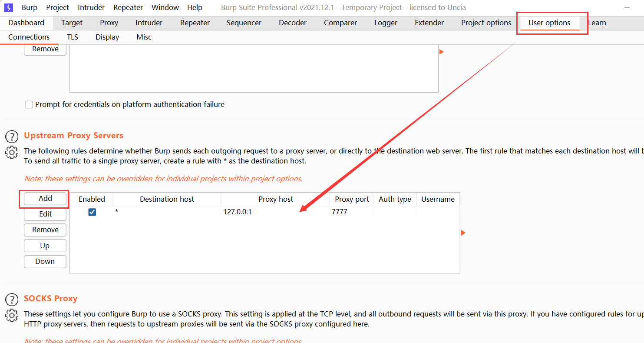The width and height of the screenshot is (644, 343).
Task: Click orange arrow beside top credentials list
Action: [442, 52]
